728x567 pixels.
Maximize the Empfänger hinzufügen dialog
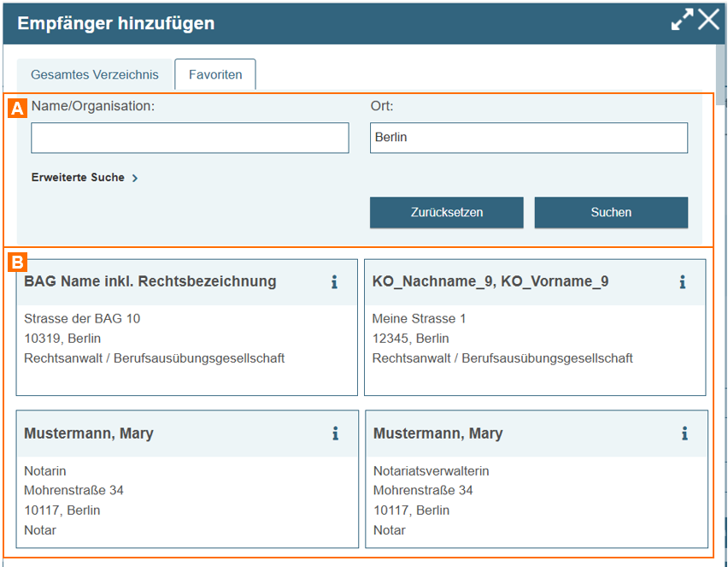[682, 21]
